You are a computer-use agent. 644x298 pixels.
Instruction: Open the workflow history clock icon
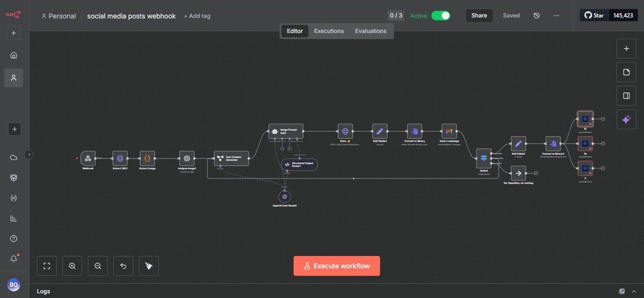537,16
